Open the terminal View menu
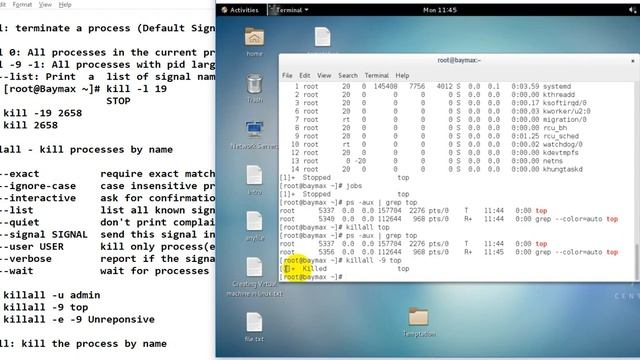 click(324, 76)
